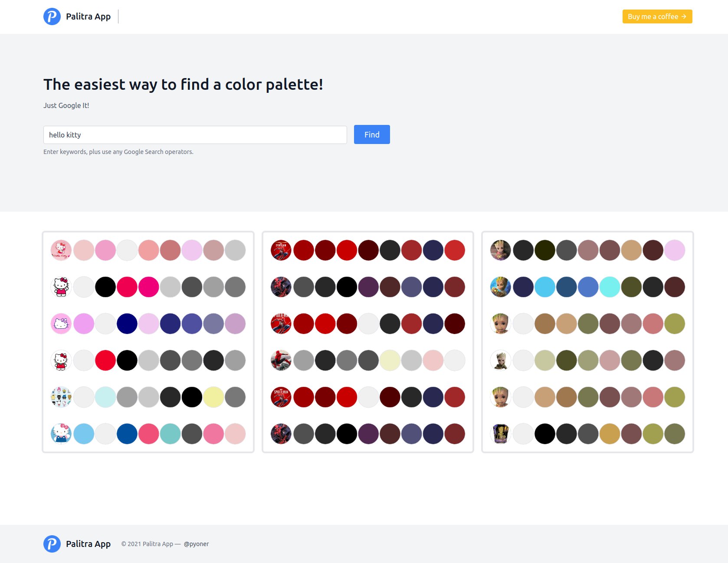Click the Palitra logo icon in header

tap(52, 16)
